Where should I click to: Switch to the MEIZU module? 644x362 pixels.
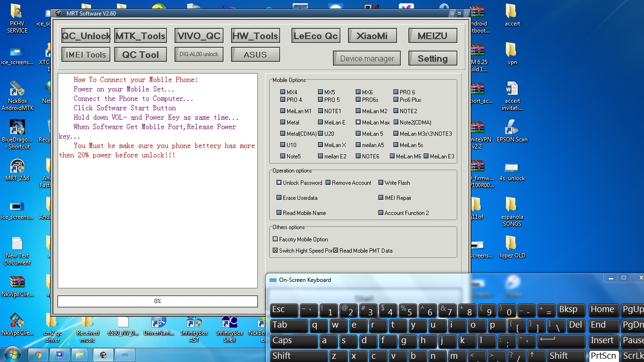click(433, 36)
